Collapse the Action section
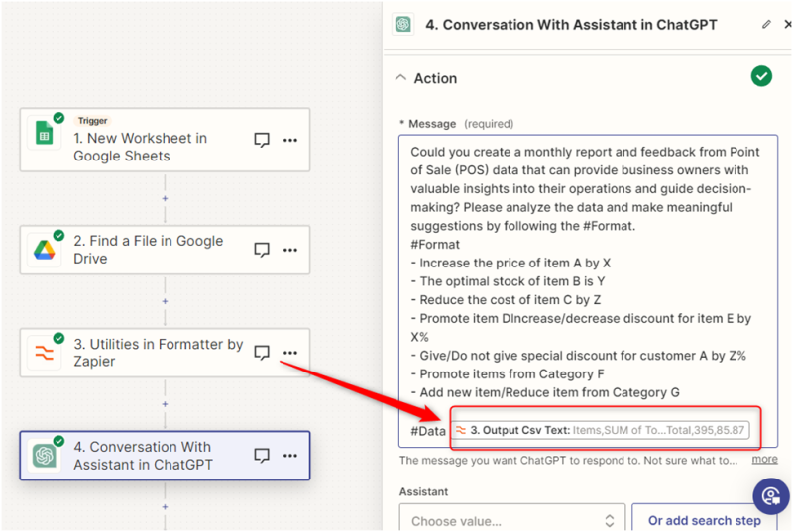This screenshot has height=532, width=793. point(399,78)
